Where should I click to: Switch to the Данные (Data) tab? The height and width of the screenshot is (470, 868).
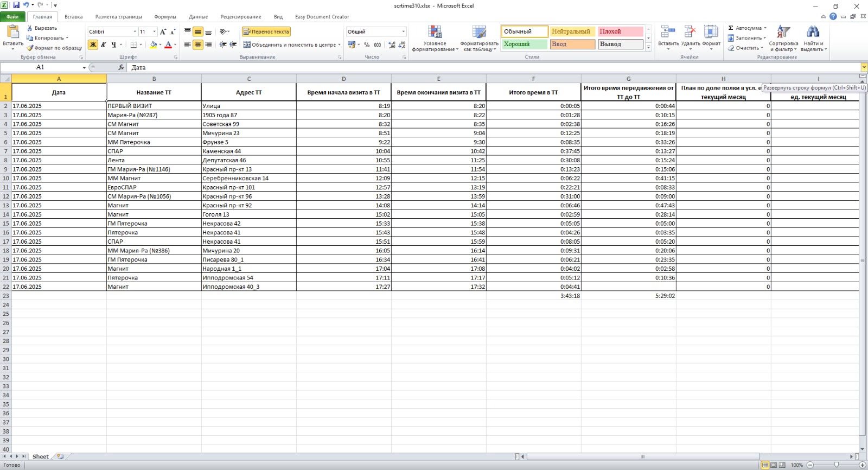(199, 17)
